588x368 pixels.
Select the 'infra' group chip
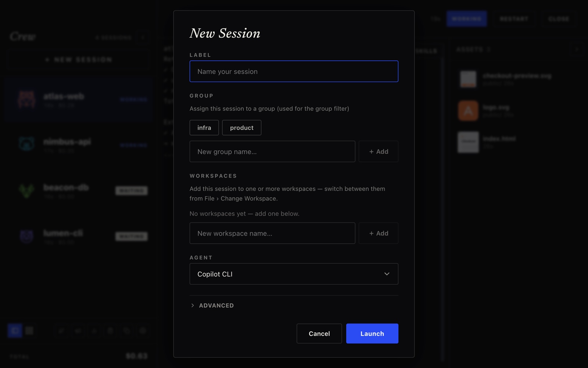pyautogui.click(x=204, y=128)
